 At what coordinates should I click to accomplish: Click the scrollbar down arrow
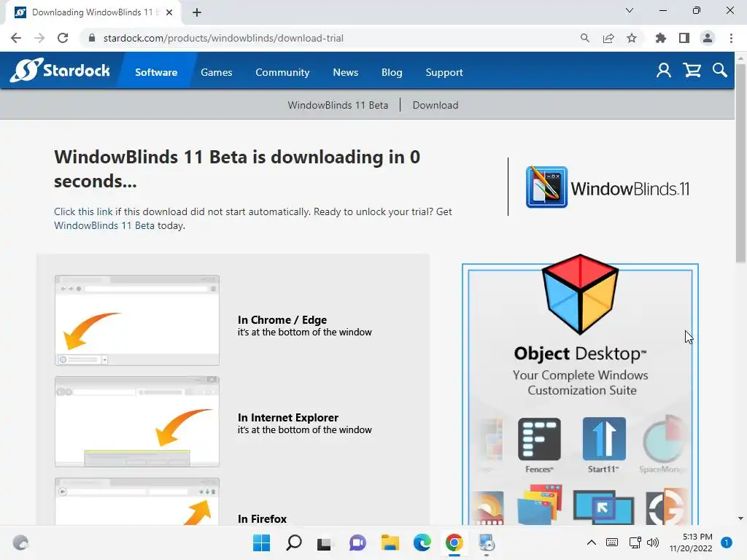[x=740, y=518]
